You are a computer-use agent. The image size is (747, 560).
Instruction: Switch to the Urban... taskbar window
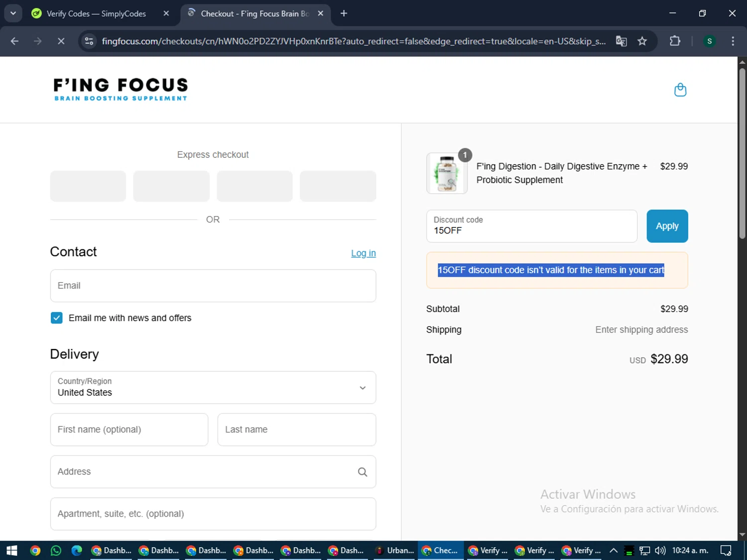point(395,551)
